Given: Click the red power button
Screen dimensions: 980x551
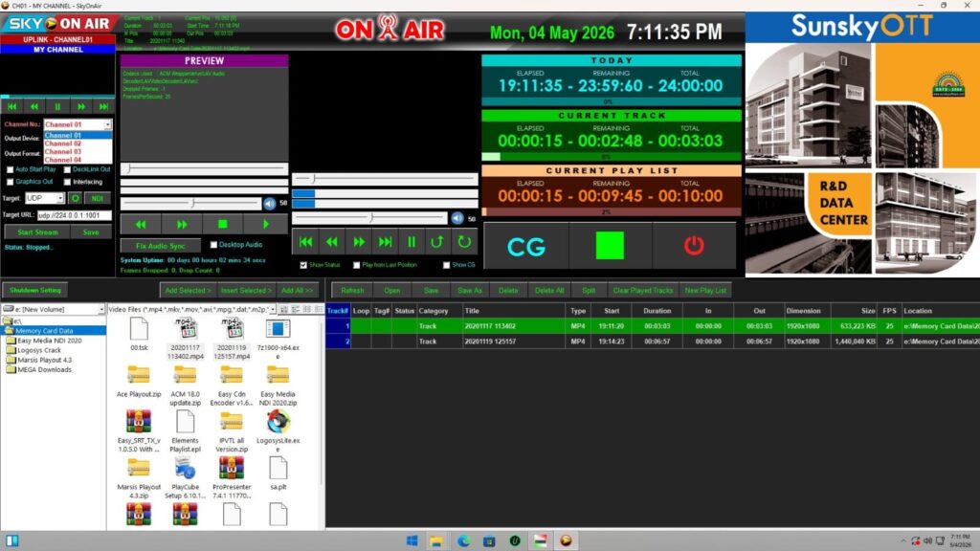Looking at the screenshot, I should point(694,246).
